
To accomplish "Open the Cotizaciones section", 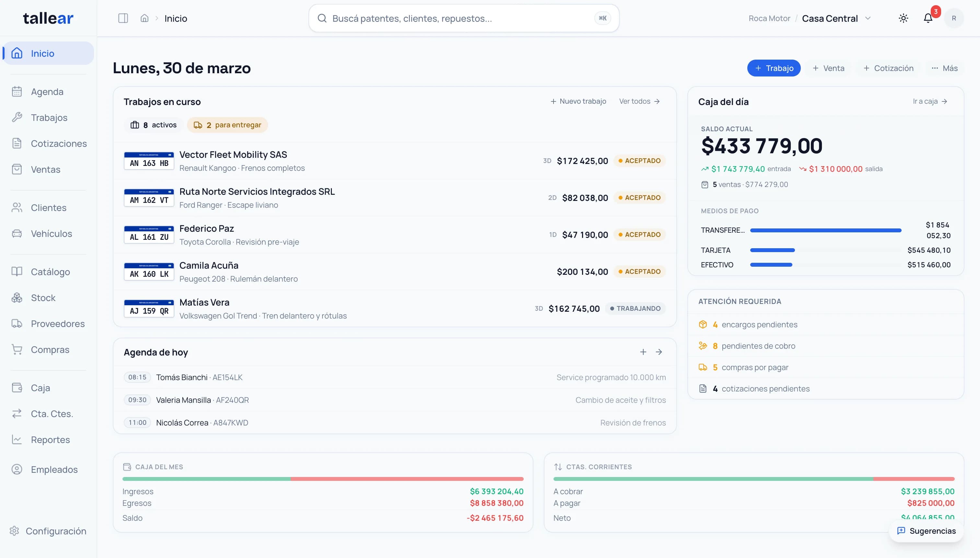I will [58, 143].
